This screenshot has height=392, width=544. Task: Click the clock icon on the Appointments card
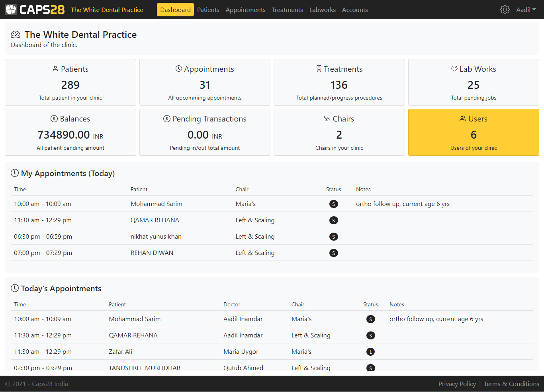[178, 68]
